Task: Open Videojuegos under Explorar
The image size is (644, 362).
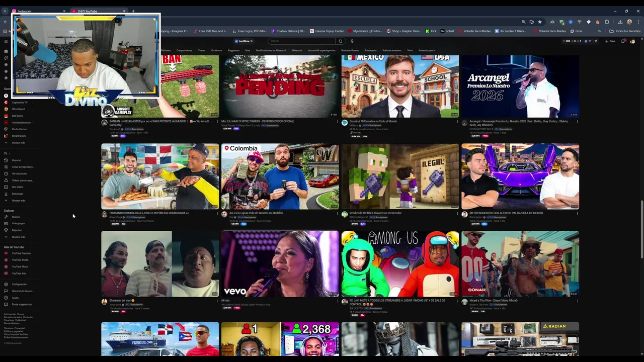Action: pos(18,224)
